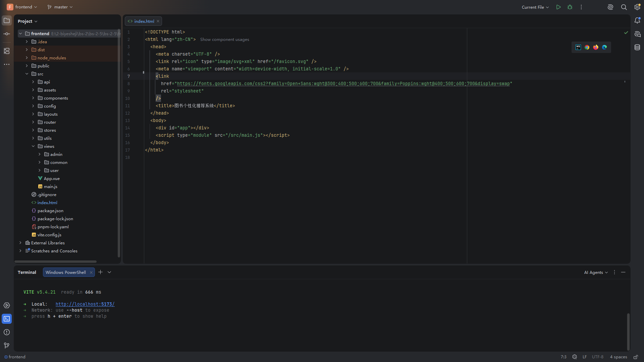Close the index.html editor tab
Screen dimensions: 644x362
158,21
